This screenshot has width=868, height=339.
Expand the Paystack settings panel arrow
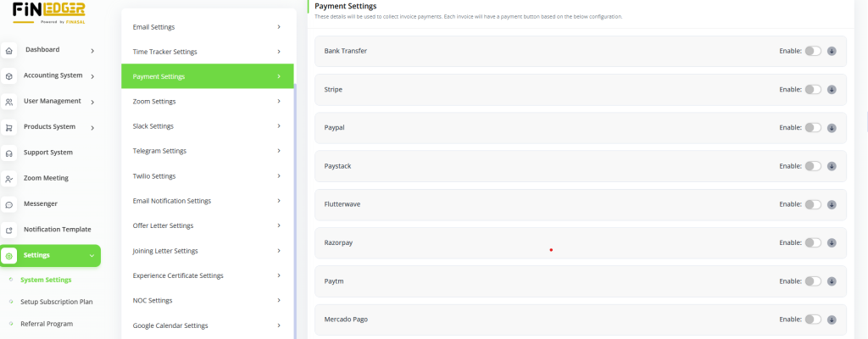click(832, 166)
